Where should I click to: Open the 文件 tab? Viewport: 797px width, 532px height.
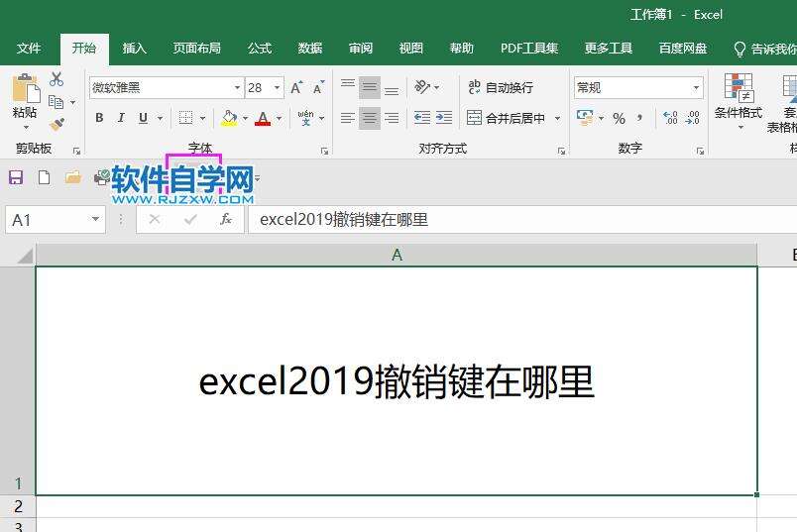click(29, 49)
